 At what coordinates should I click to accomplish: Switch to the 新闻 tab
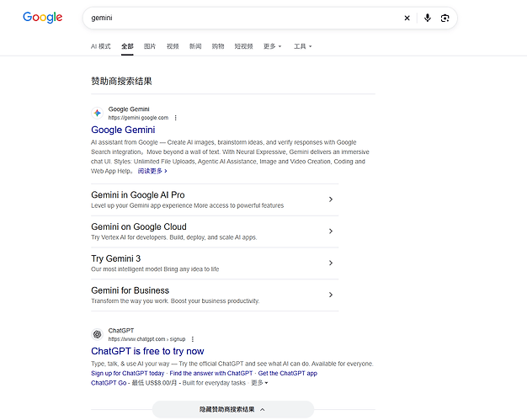pyautogui.click(x=195, y=46)
